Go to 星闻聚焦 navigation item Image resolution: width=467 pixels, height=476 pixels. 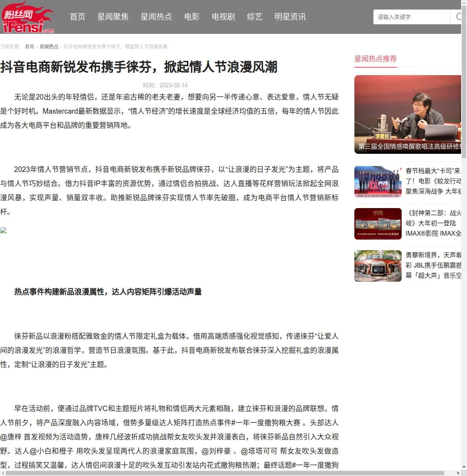[x=113, y=17]
